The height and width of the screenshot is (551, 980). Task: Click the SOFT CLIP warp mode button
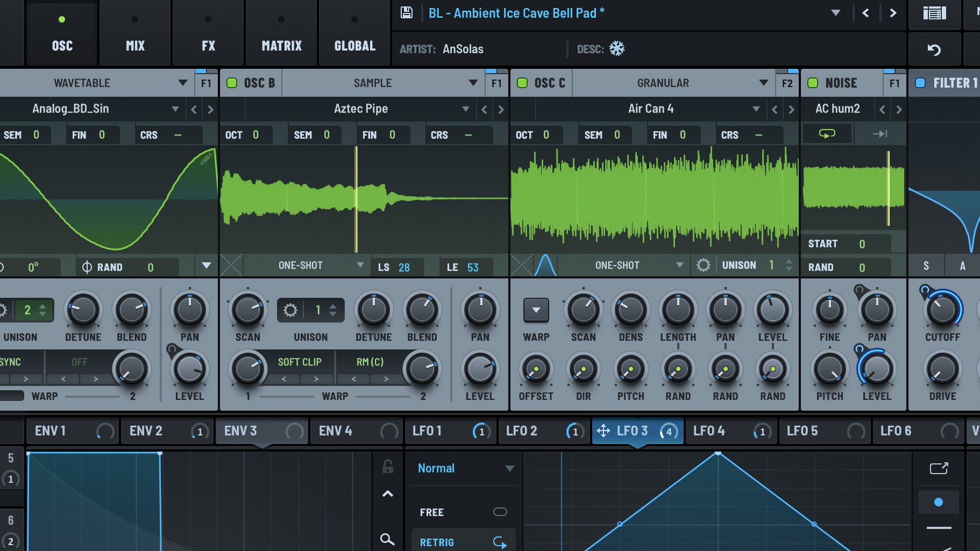[x=300, y=362]
